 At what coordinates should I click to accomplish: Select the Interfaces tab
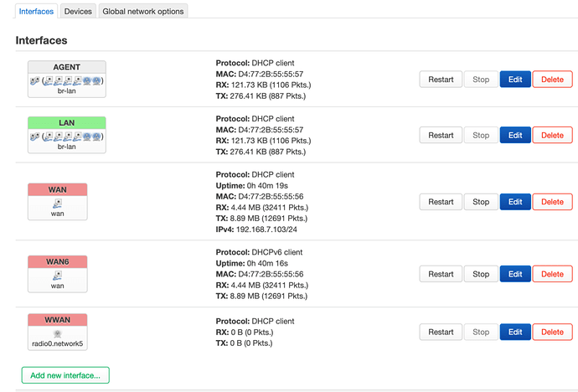[36, 12]
